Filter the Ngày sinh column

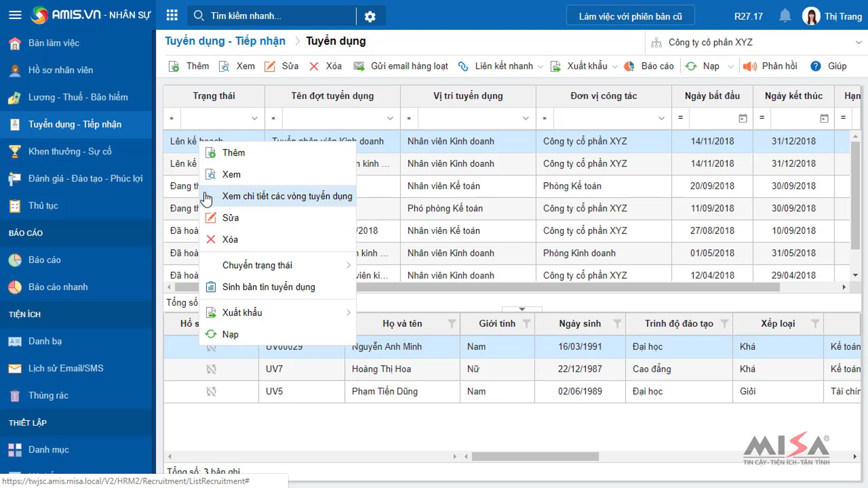[617, 324]
